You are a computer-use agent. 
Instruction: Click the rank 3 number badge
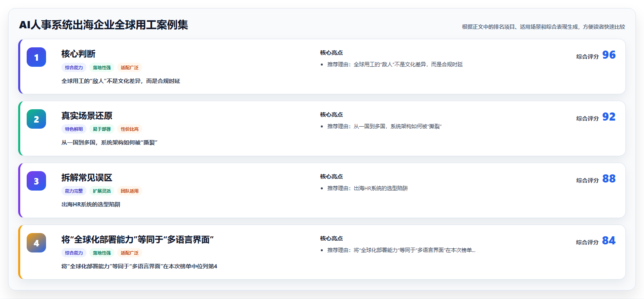[x=36, y=181]
